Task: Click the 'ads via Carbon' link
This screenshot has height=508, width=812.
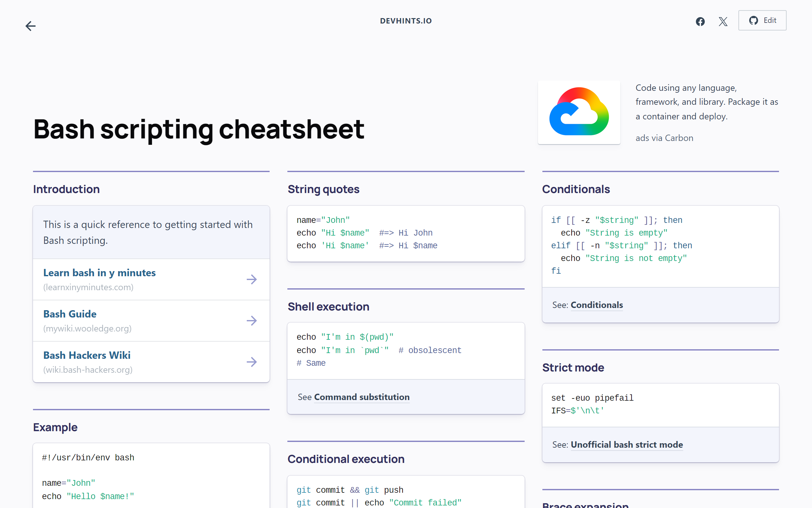Action: click(664, 138)
